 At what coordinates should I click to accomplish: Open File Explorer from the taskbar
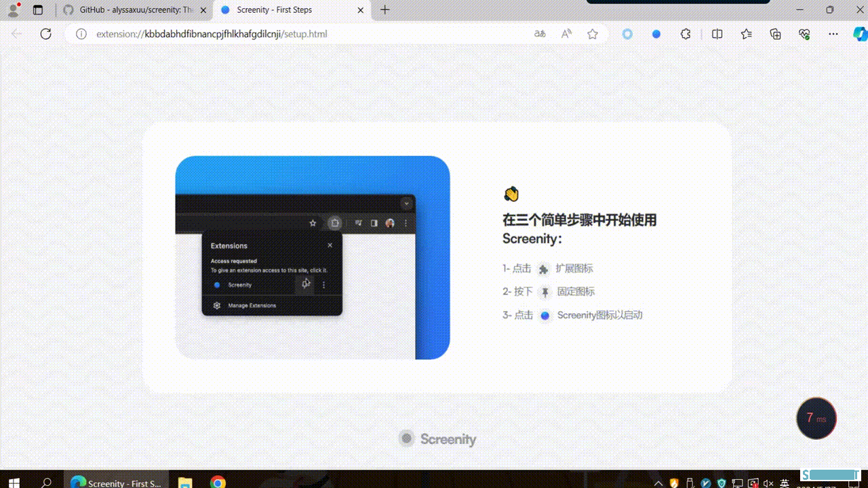(184, 483)
